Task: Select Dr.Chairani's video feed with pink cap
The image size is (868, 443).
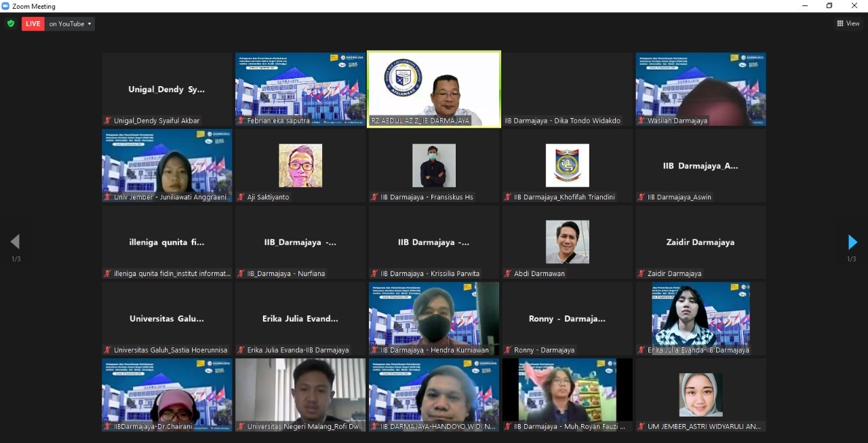Action: tap(167, 395)
